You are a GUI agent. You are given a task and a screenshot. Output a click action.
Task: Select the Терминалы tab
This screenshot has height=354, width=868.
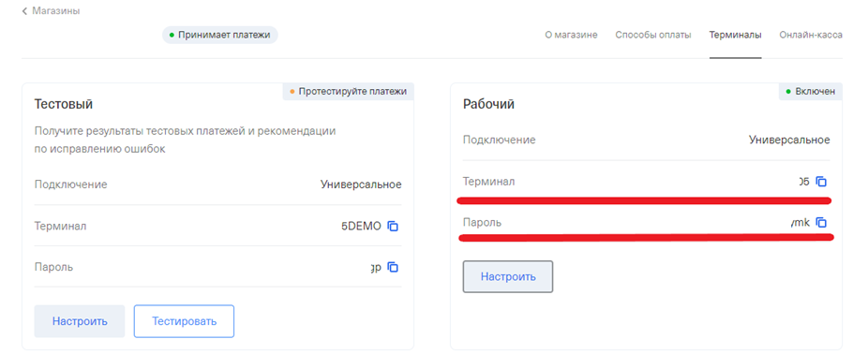735,35
